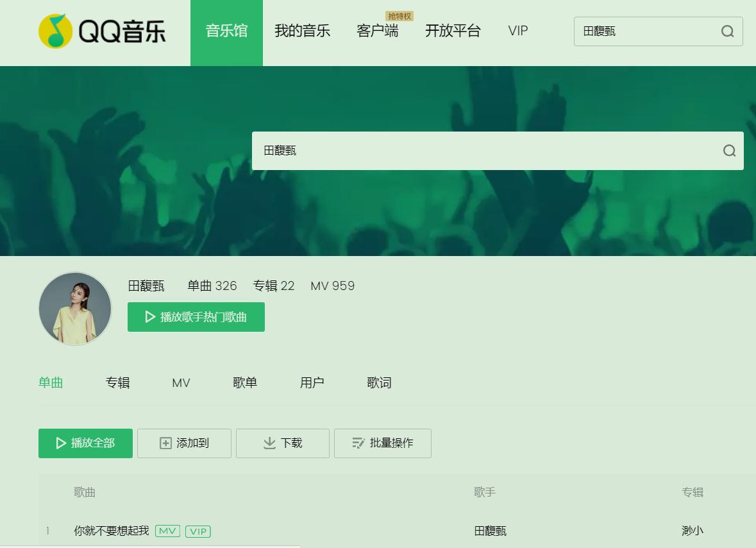Click the 歌手 column header

click(x=485, y=493)
